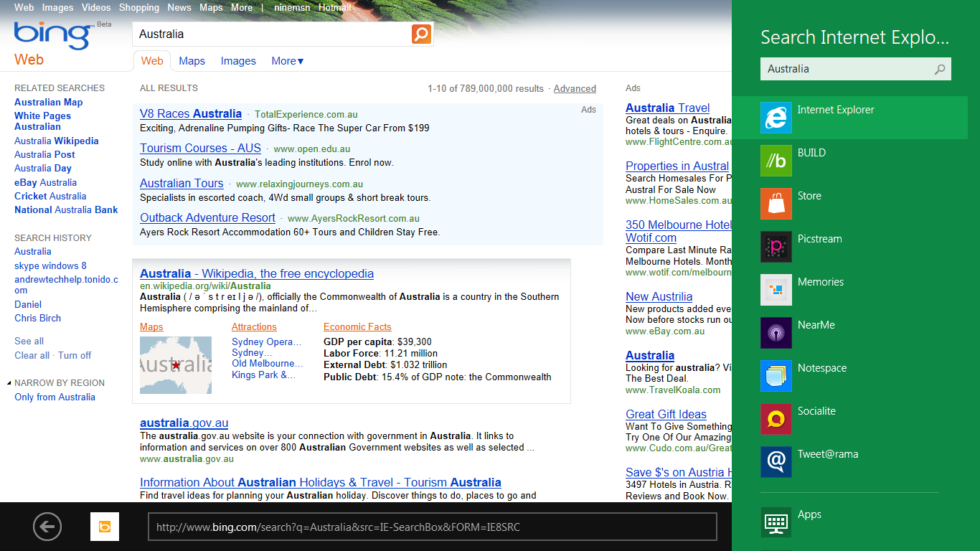Open Great Gift Ideas sidebar ad
This screenshot has height=551, width=980.
(666, 414)
